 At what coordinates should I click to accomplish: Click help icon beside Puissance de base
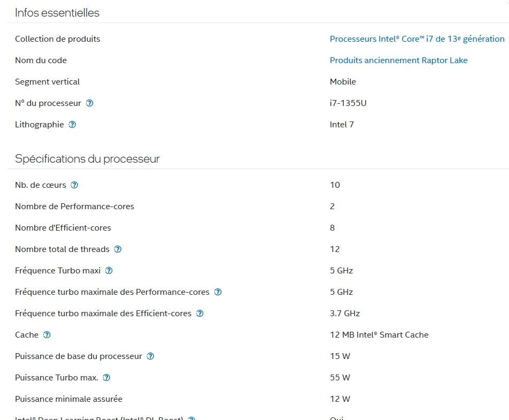150,356
